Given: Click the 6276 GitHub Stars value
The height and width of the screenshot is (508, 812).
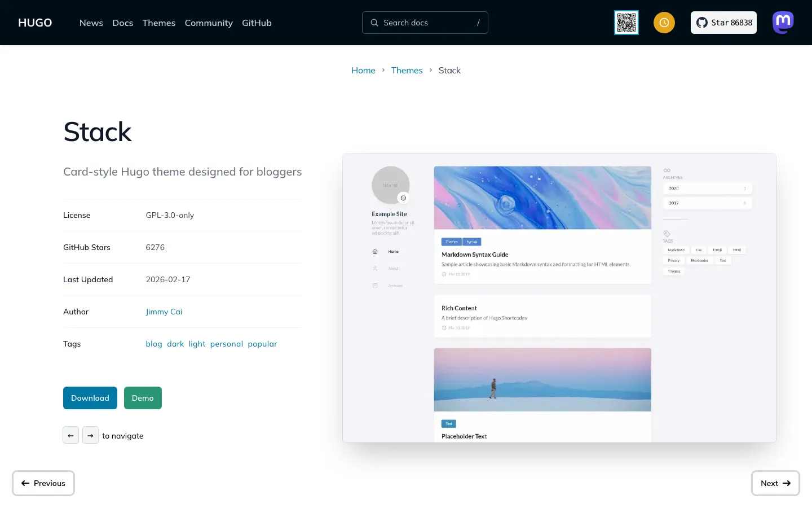Looking at the screenshot, I should (x=155, y=247).
